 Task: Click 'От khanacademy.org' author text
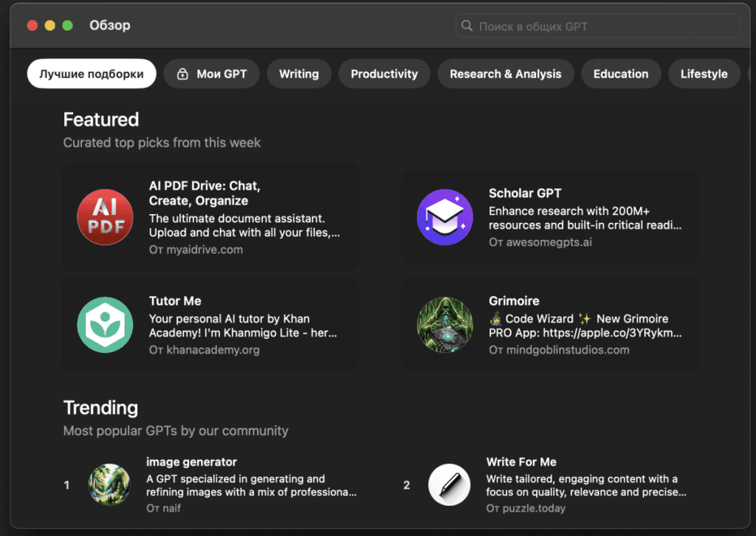pyautogui.click(x=204, y=350)
